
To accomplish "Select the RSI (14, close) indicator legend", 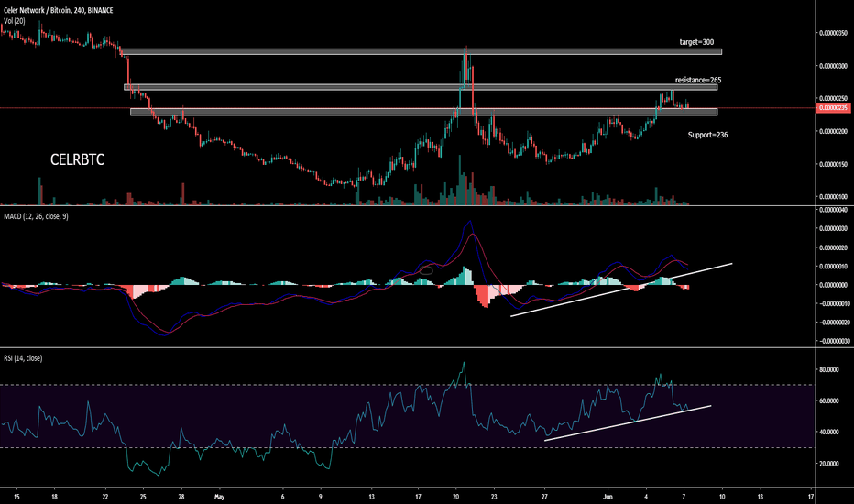I will point(23,358).
